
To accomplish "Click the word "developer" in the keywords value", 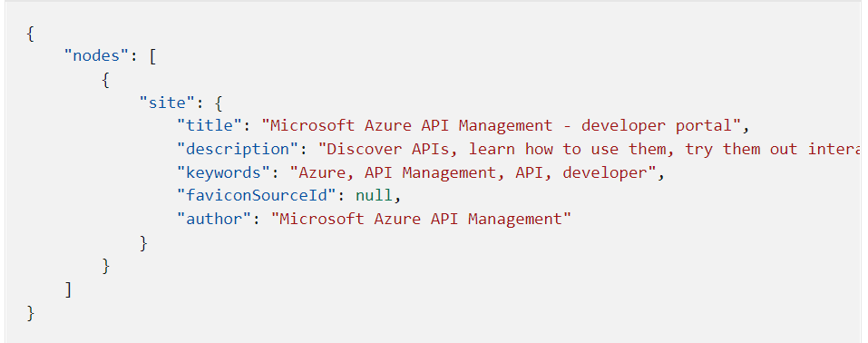I will click(605, 172).
